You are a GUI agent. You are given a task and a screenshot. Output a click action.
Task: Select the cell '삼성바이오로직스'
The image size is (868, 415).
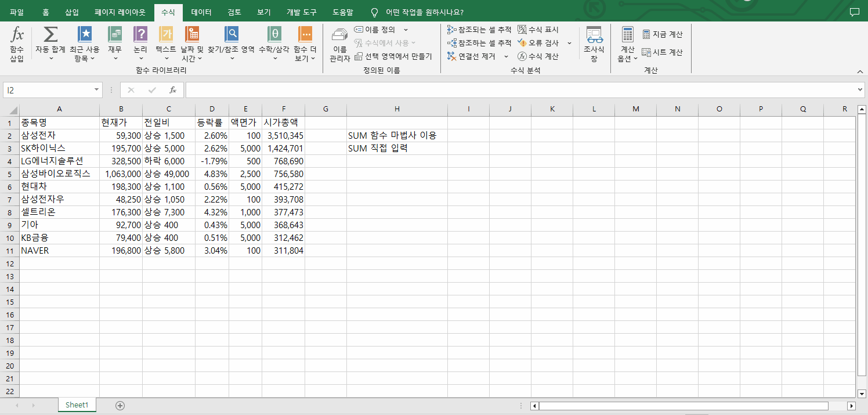(59, 174)
